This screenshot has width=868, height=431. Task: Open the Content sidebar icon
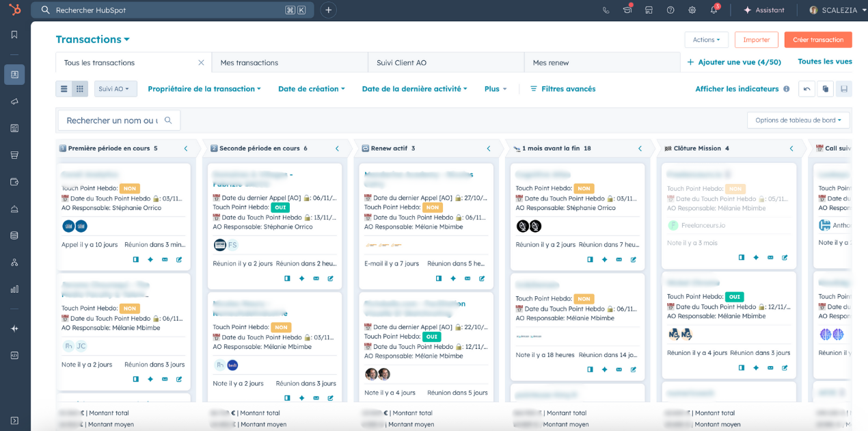click(14, 128)
